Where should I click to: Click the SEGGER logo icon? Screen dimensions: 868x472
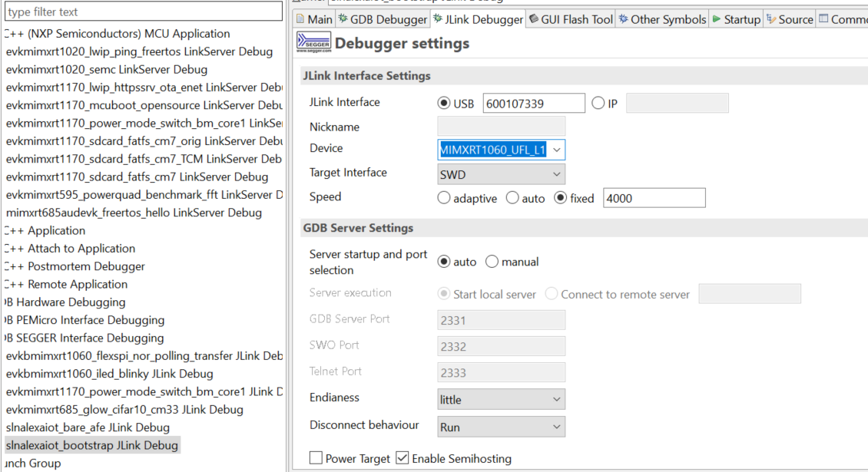(x=314, y=43)
